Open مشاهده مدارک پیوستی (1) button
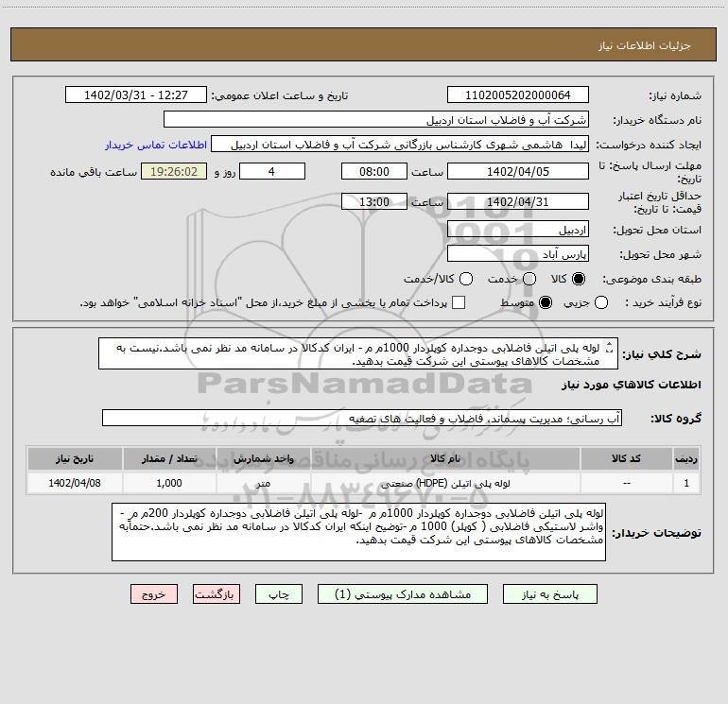 point(403,594)
